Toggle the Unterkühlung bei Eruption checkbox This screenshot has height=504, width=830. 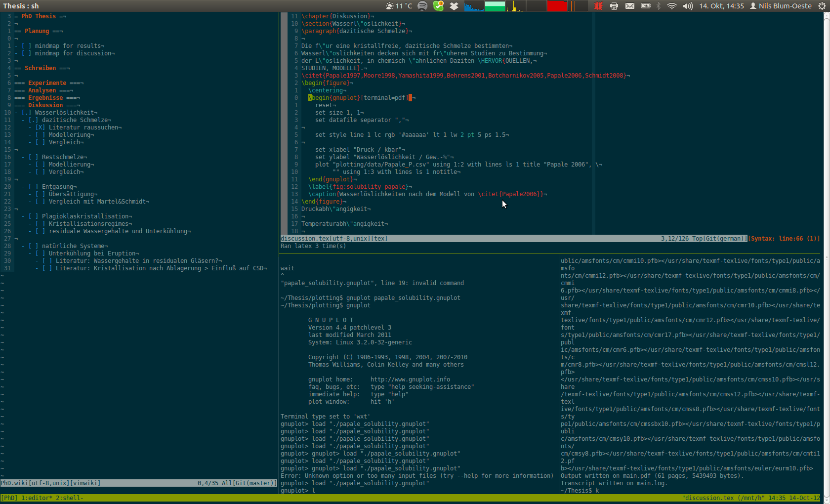pyautogui.click(x=40, y=253)
